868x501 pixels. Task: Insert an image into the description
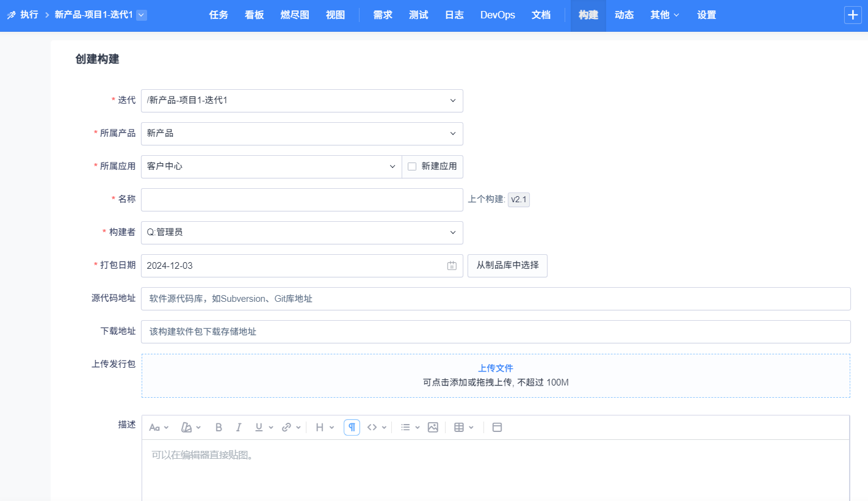coord(433,428)
